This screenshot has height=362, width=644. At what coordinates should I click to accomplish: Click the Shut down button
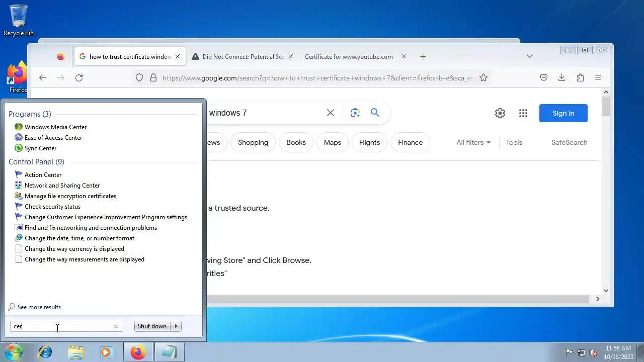tap(152, 326)
